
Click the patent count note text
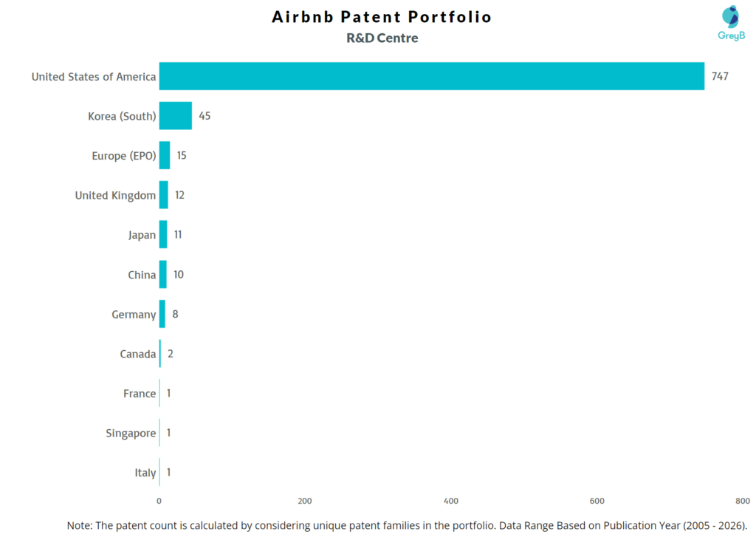(407, 525)
